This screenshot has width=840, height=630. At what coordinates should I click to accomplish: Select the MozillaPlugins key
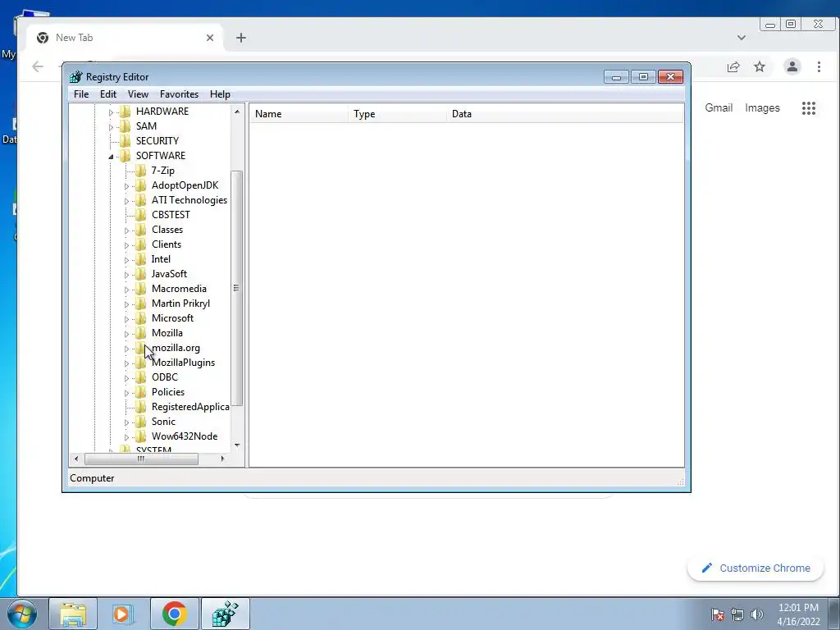pos(183,363)
